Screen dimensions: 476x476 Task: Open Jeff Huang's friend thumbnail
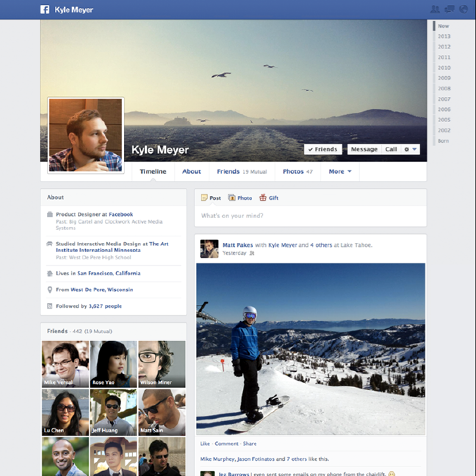[x=113, y=412]
